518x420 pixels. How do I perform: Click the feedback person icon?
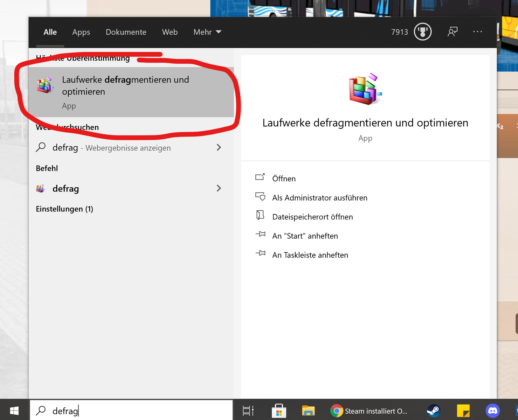click(x=452, y=32)
